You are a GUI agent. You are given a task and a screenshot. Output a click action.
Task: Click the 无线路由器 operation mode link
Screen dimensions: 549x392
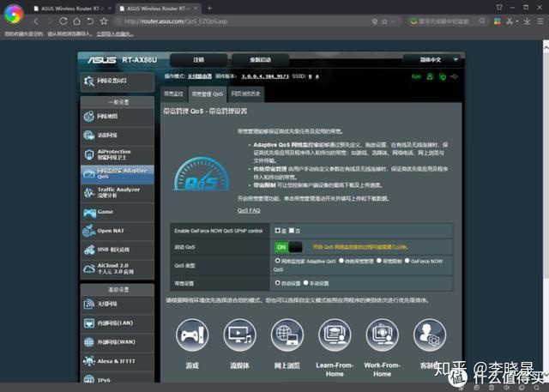click(x=200, y=76)
